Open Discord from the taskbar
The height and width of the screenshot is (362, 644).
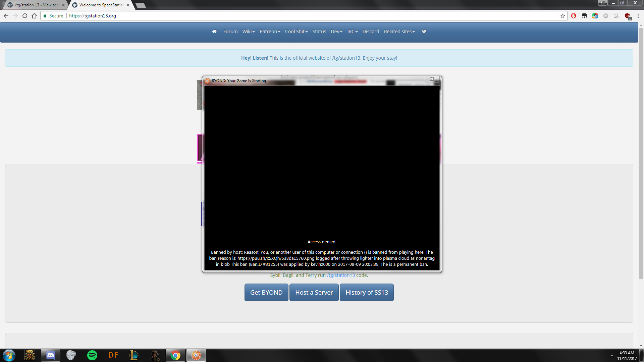pyautogui.click(x=51, y=355)
